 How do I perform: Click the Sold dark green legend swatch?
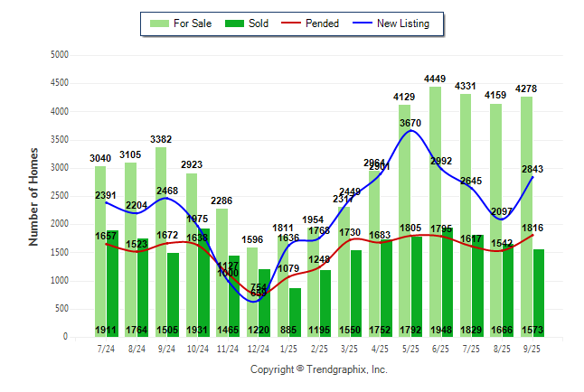(x=231, y=23)
